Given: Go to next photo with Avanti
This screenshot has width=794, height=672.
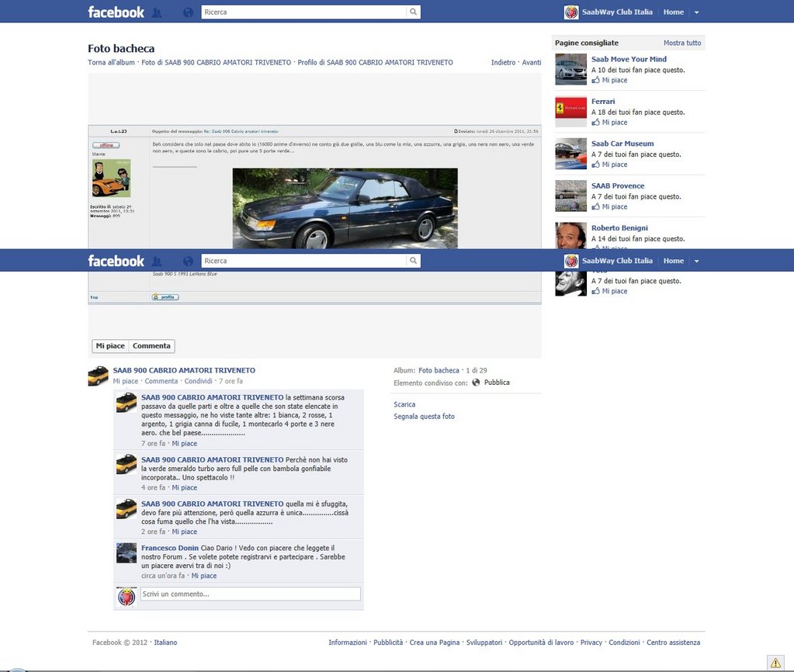Looking at the screenshot, I should (532, 62).
